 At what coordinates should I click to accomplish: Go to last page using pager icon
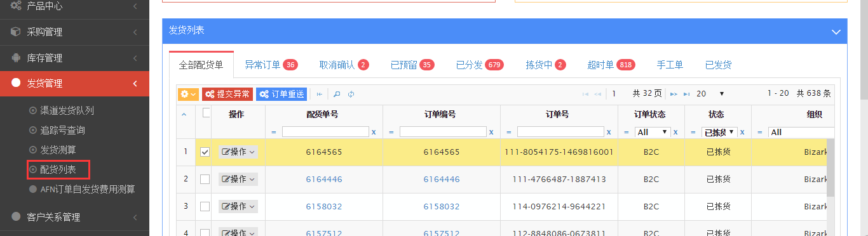[686, 94]
